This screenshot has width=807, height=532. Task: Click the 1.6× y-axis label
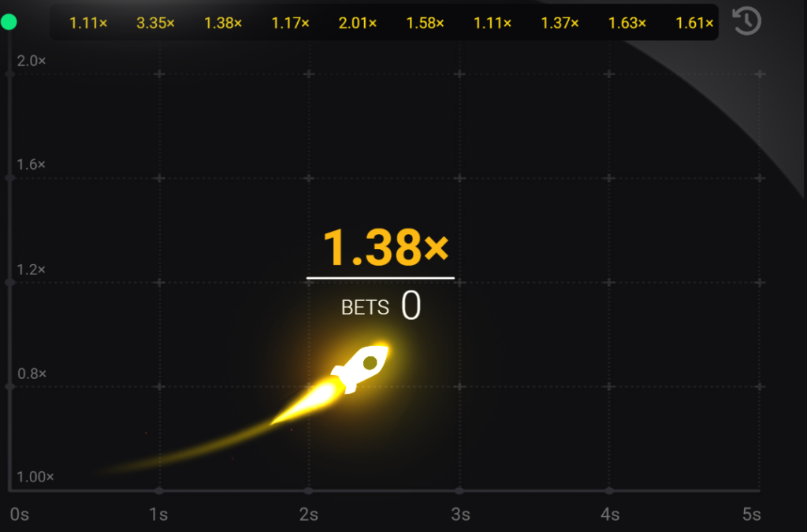coord(32,165)
